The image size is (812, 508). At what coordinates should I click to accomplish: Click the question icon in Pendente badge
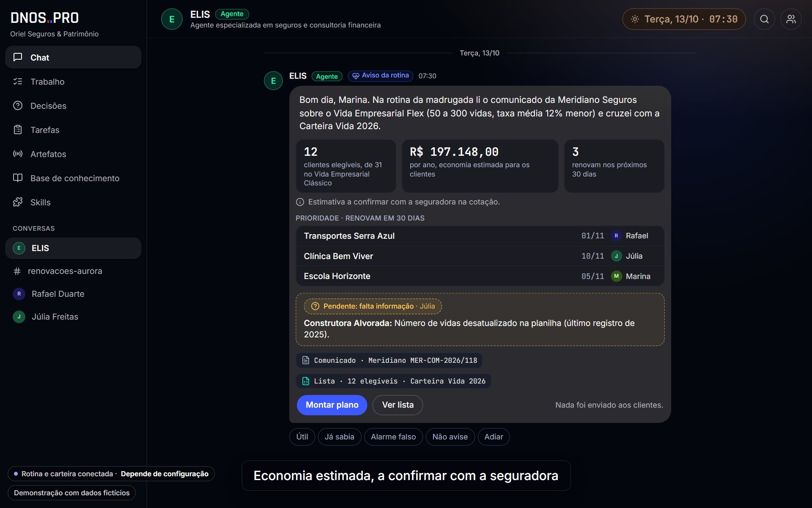pyautogui.click(x=315, y=306)
